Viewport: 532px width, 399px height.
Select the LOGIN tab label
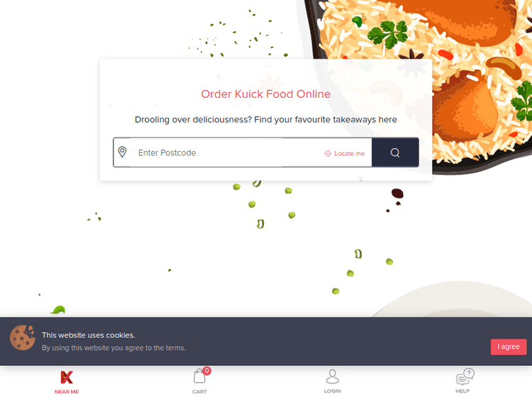[x=333, y=391]
